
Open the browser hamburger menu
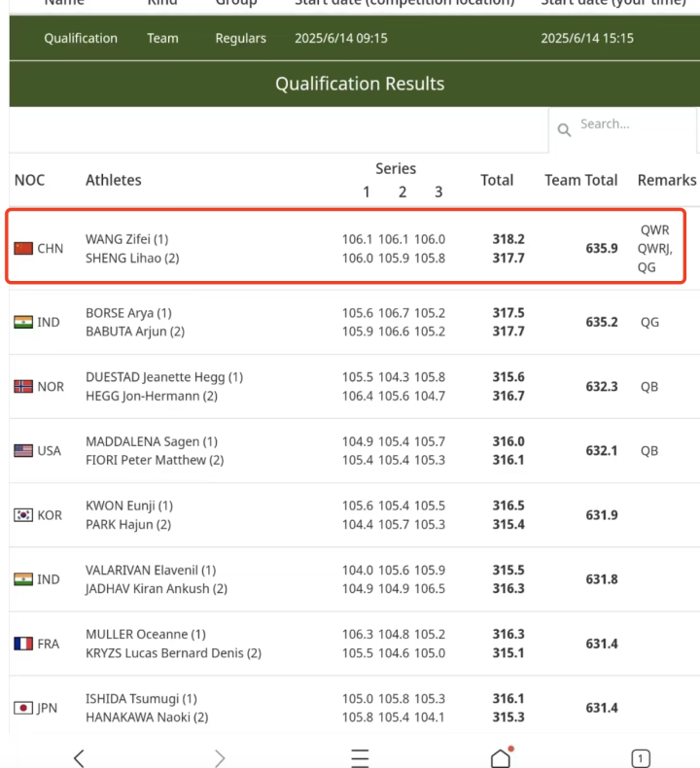(360, 758)
